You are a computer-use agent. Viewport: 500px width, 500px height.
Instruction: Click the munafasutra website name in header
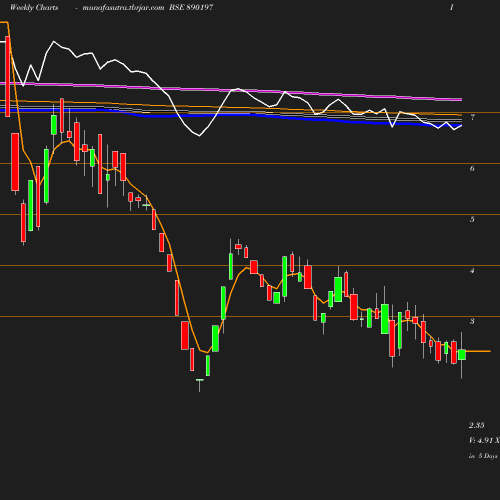tap(123, 8)
